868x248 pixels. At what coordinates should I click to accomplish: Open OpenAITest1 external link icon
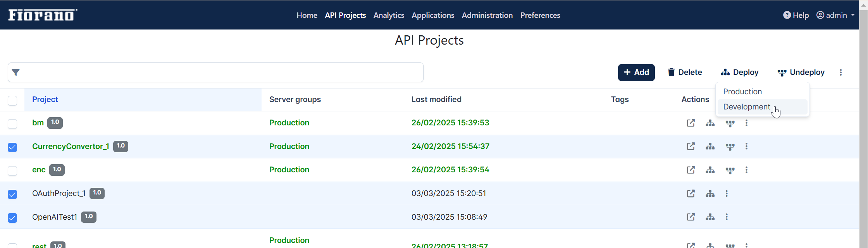tap(691, 217)
